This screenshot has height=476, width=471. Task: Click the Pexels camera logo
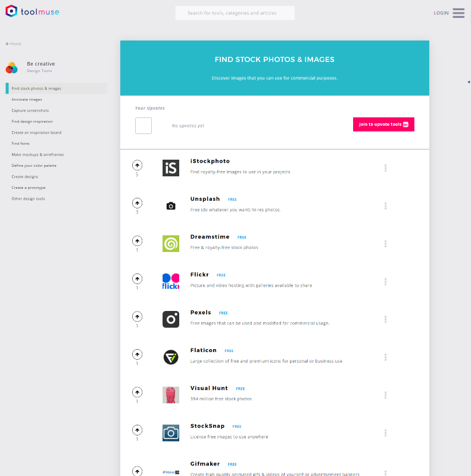click(x=171, y=319)
